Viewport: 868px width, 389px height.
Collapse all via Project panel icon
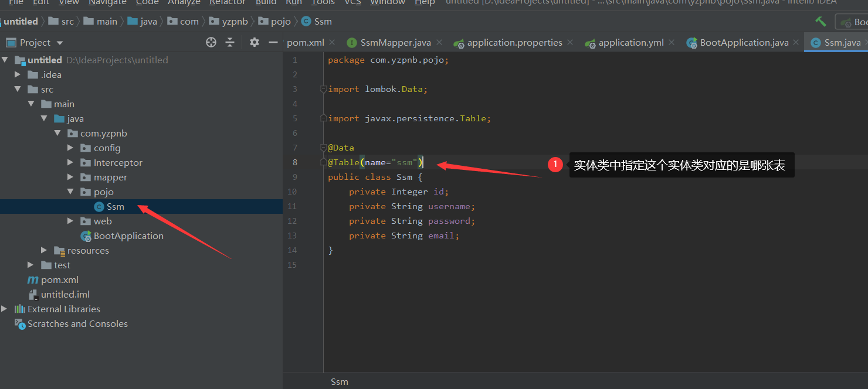click(x=230, y=42)
